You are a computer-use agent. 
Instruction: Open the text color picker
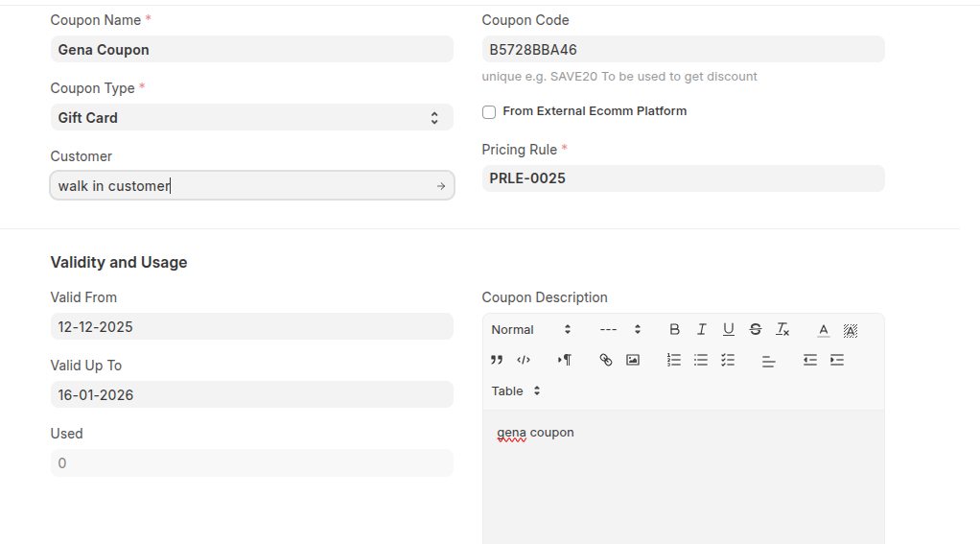point(823,329)
